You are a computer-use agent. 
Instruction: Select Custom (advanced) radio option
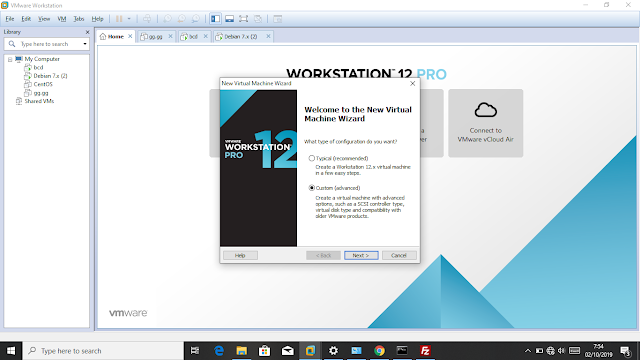312,188
